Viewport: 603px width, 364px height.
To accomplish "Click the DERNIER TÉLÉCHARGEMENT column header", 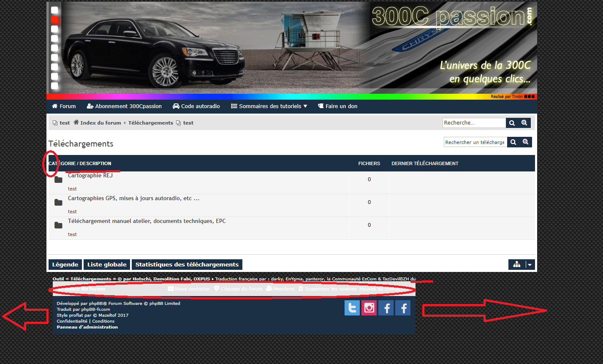I will [x=425, y=163].
